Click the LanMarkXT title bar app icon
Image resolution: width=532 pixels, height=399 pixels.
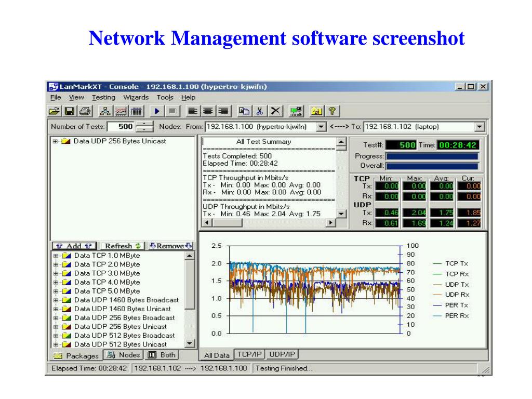pos(54,87)
